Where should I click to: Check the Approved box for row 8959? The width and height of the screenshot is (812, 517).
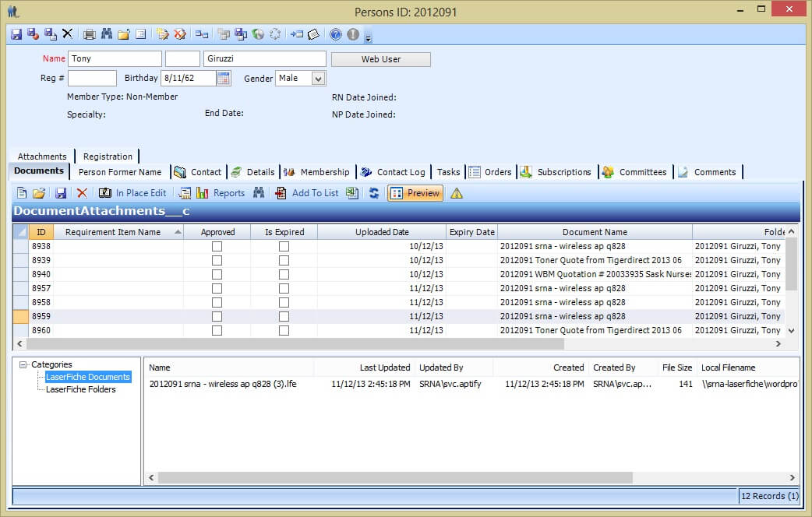[x=217, y=316]
